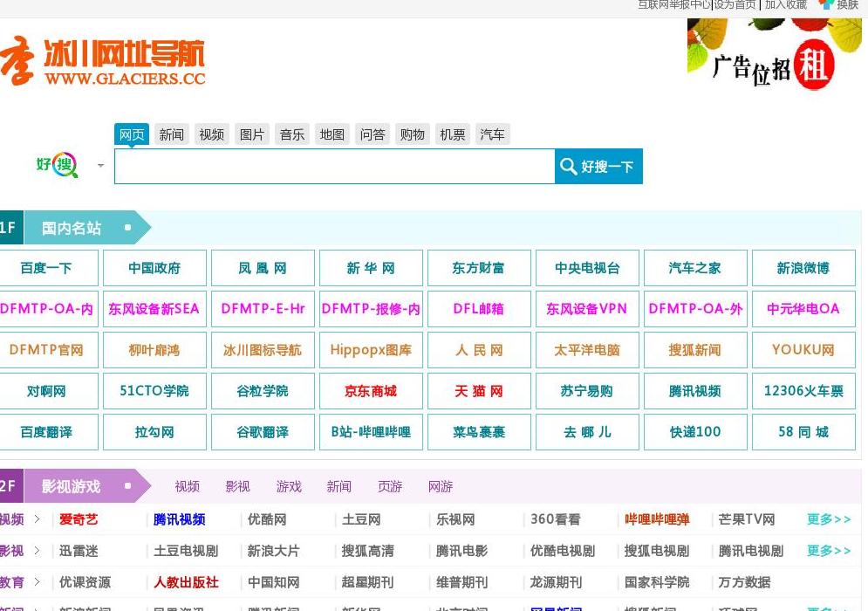Open the 汽车之家 site tile
This screenshot has width=868, height=611.
(x=695, y=268)
